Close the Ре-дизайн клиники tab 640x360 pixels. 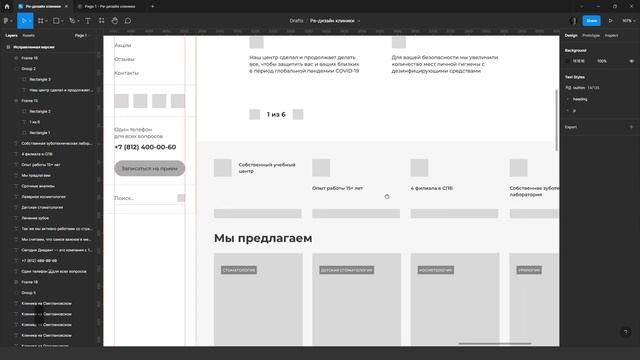(67, 7)
